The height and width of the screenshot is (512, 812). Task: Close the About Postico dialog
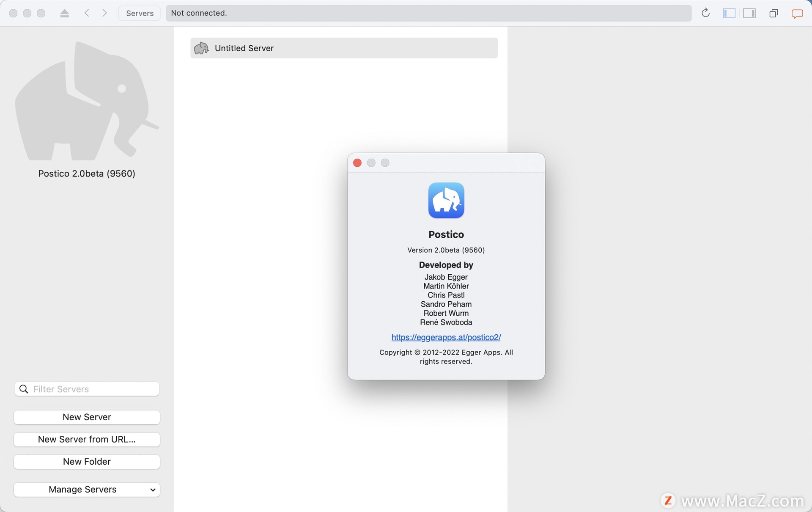click(x=357, y=163)
